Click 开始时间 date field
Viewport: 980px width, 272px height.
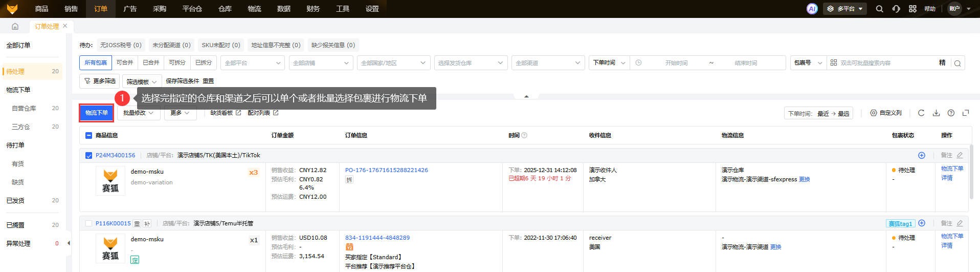click(676, 63)
